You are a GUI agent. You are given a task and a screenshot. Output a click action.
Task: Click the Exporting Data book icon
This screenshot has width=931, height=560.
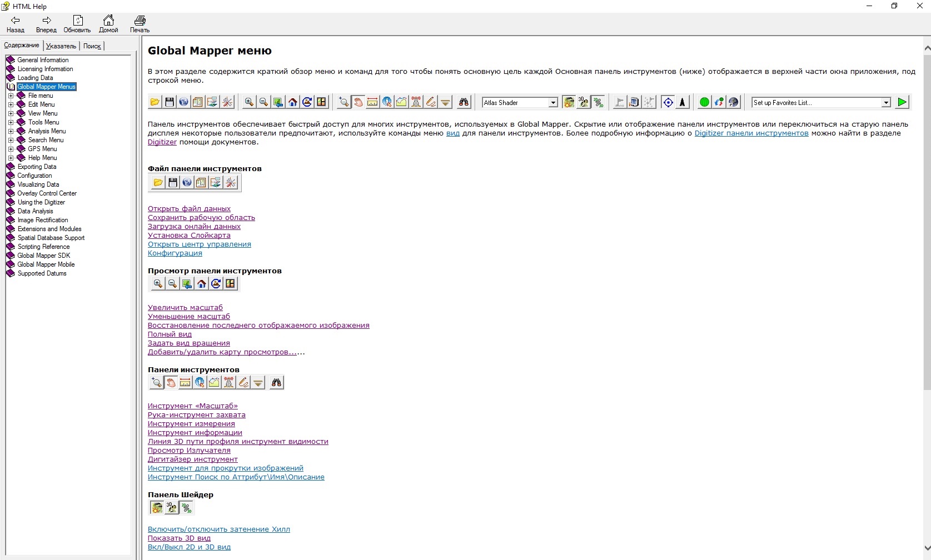point(11,167)
